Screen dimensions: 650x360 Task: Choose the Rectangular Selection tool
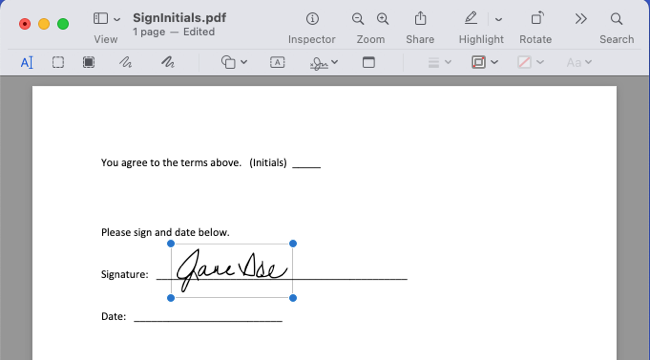(58, 62)
